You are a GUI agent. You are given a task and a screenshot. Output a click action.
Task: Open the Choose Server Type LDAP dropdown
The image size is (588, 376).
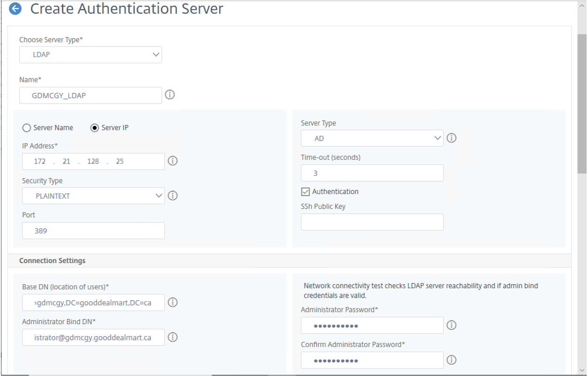[x=91, y=54]
